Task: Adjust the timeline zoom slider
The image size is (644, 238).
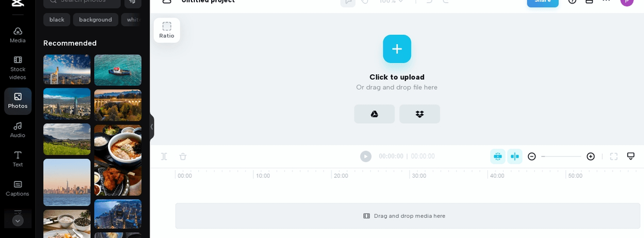Action: [x=561, y=156]
